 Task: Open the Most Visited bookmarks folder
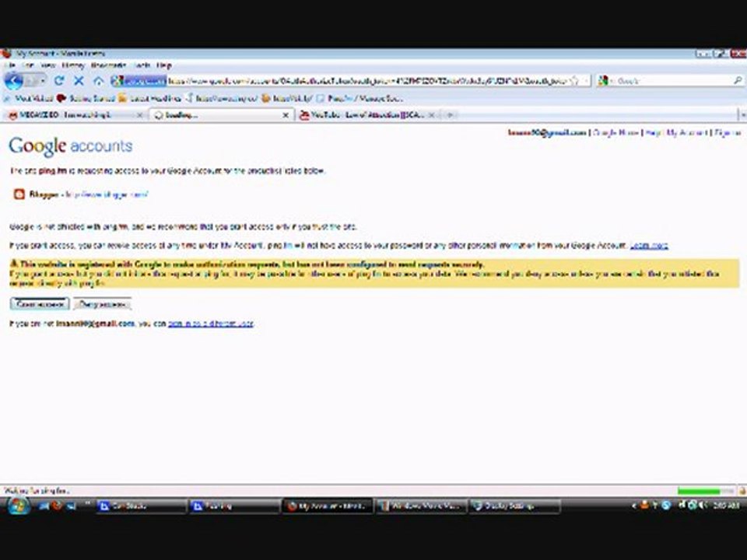pyautogui.click(x=28, y=99)
